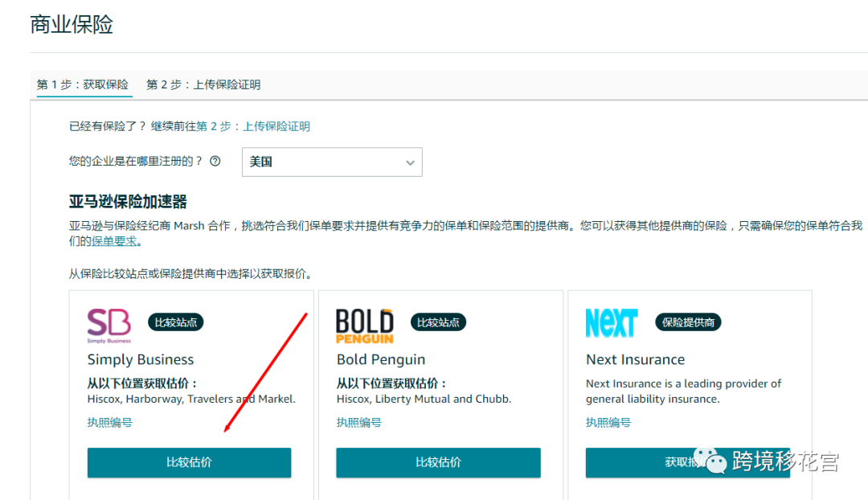This screenshot has height=500, width=868.
Task: Click the 比较站点 badge on Bold Penguin
Action: [x=438, y=322]
